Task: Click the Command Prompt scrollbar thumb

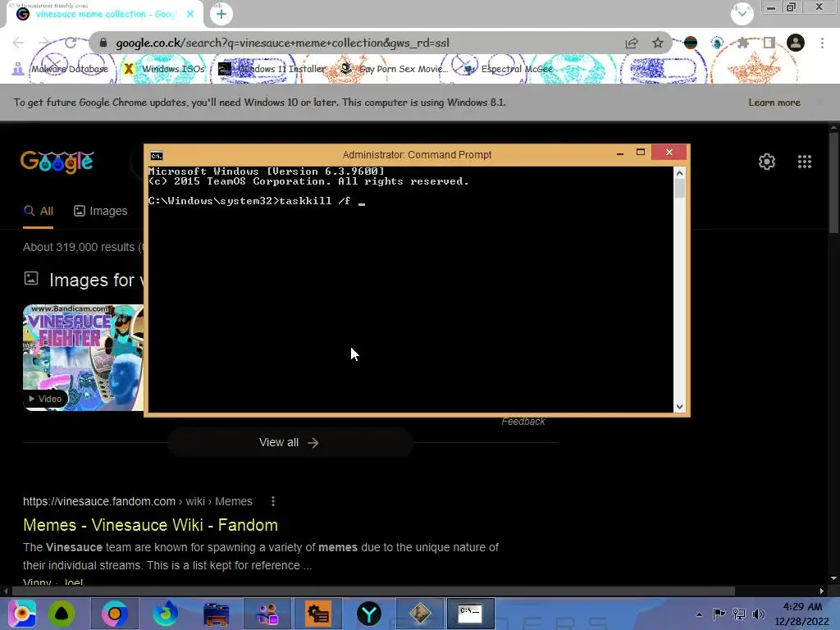Action: pos(679,189)
